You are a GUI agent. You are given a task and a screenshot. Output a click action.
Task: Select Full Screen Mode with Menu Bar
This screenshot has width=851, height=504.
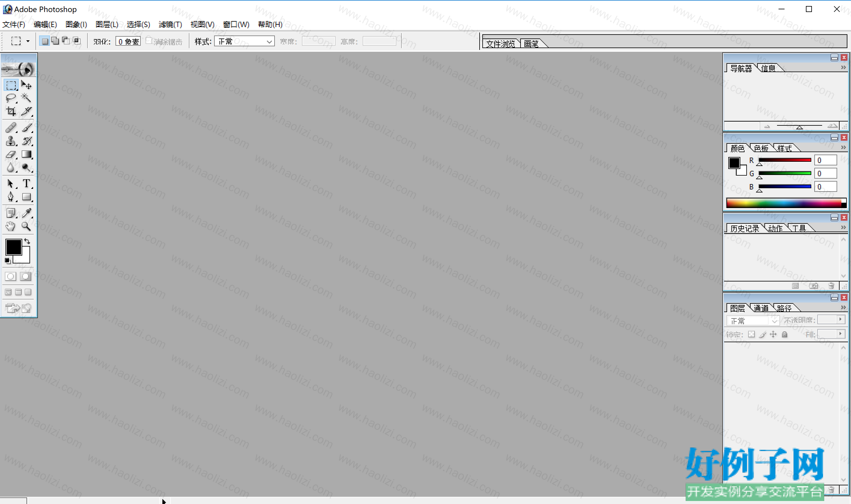(18, 292)
